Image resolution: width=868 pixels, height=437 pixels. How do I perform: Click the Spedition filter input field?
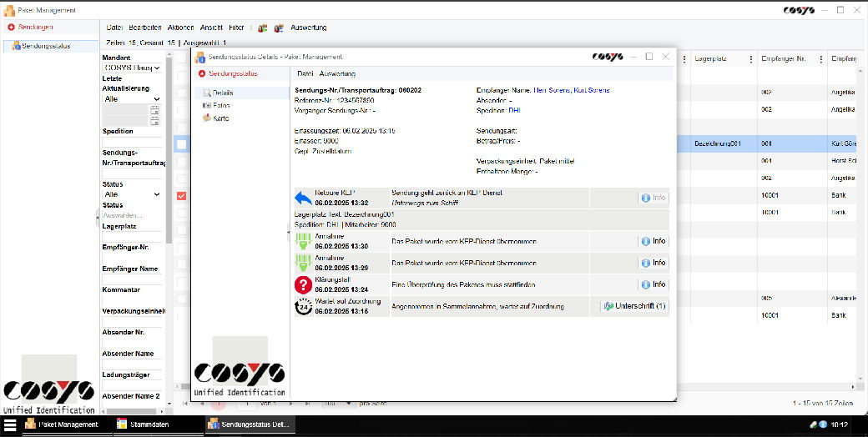pyautogui.click(x=133, y=142)
